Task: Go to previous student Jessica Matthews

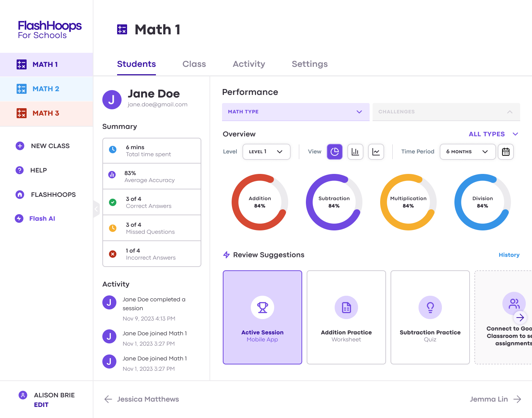Action: (141, 399)
